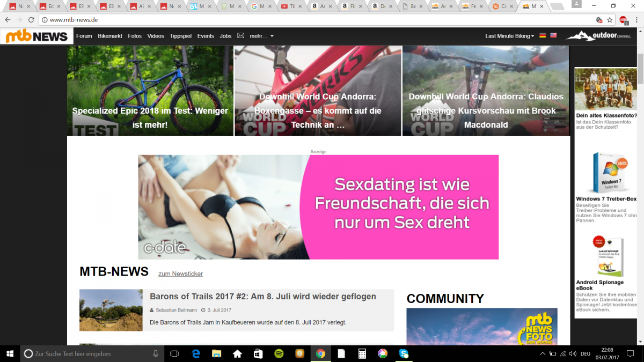The image size is (644, 362).
Task: Click the microphone icon in taskbar search
Action: point(156,353)
